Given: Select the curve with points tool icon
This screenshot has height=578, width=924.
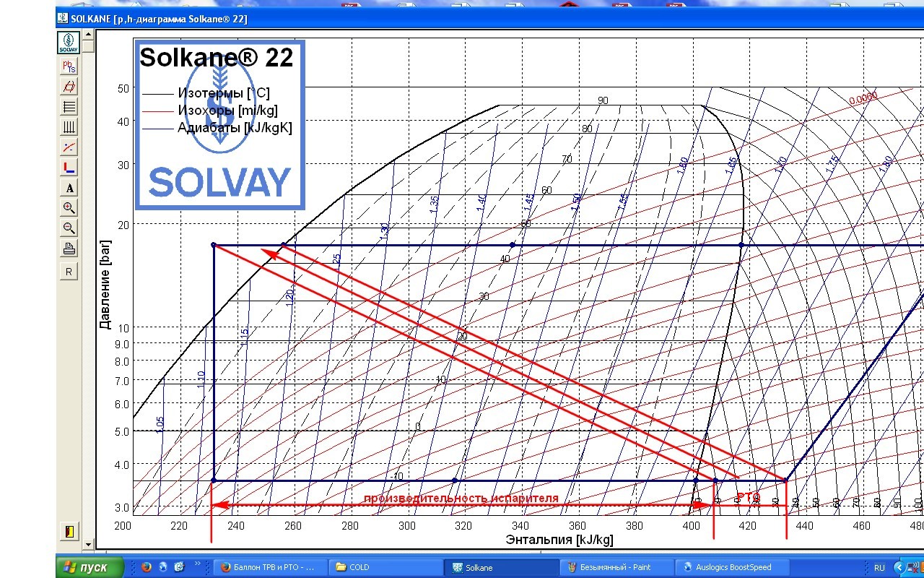Looking at the screenshot, I should tap(69, 147).
